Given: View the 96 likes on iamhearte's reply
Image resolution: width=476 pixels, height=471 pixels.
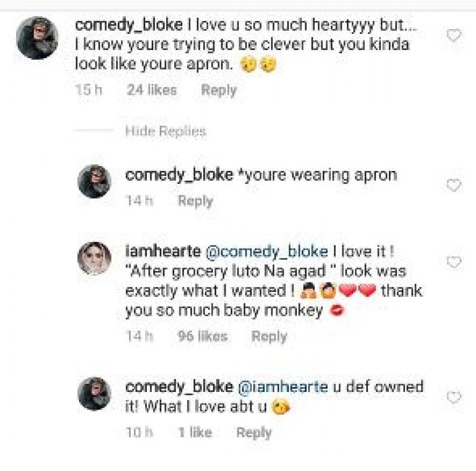Looking at the screenshot, I should point(202,337).
